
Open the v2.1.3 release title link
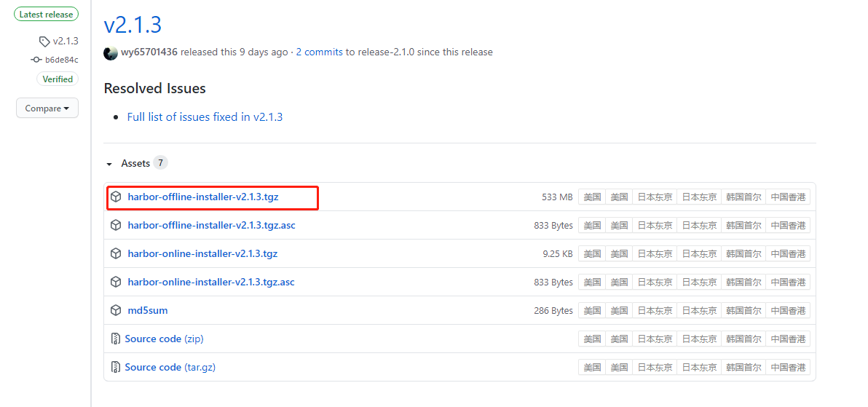(133, 24)
